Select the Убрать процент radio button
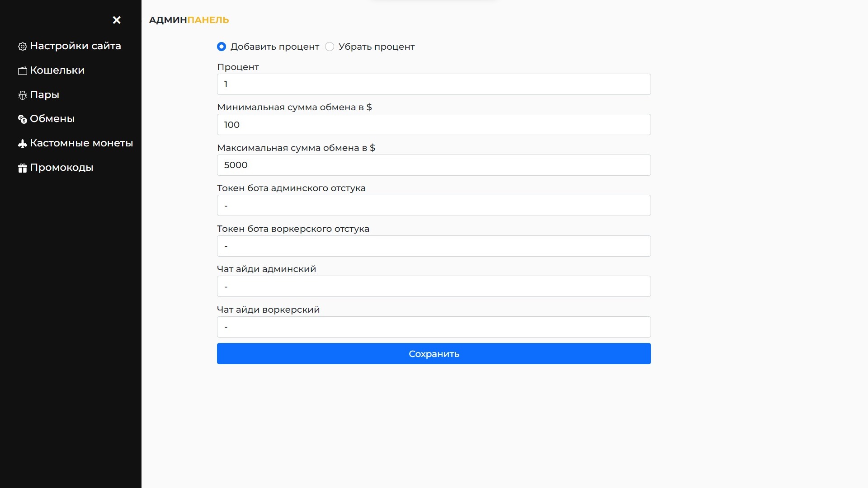This screenshot has height=488, width=868. pyautogui.click(x=330, y=47)
